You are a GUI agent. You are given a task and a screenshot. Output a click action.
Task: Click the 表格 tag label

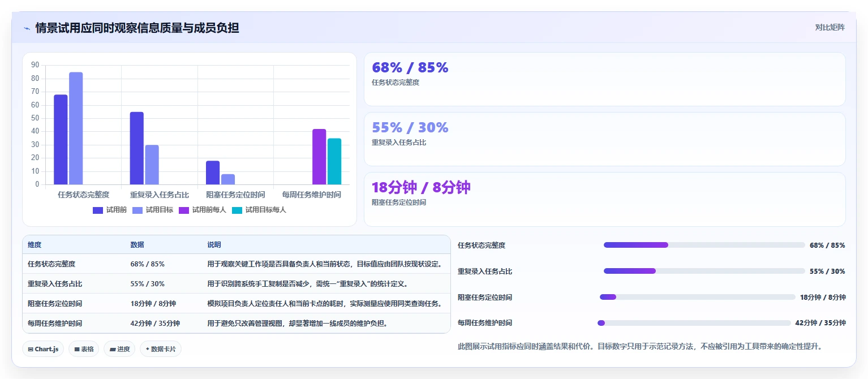(87, 350)
